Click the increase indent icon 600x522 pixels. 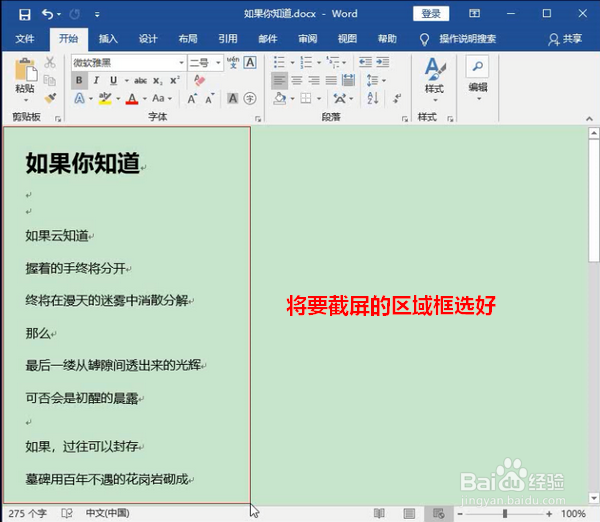pyautogui.click(x=382, y=62)
